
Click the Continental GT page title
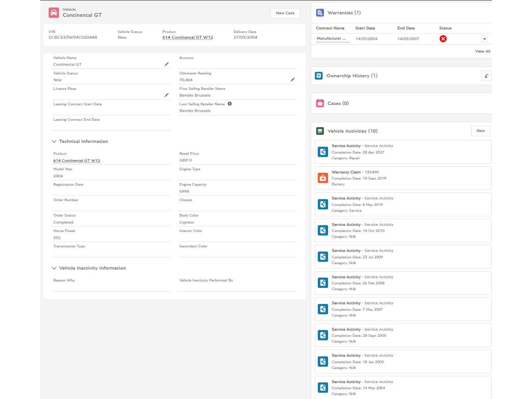pos(82,15)
